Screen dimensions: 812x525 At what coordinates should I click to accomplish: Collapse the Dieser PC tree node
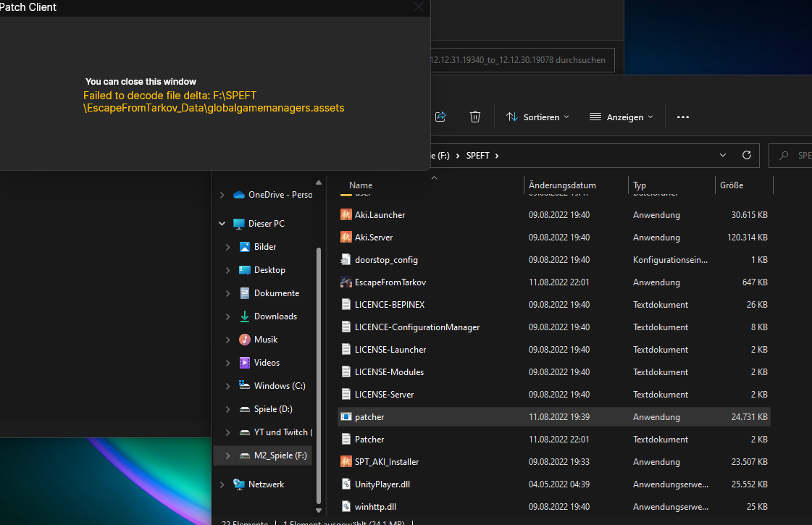(x=222, y=224)
